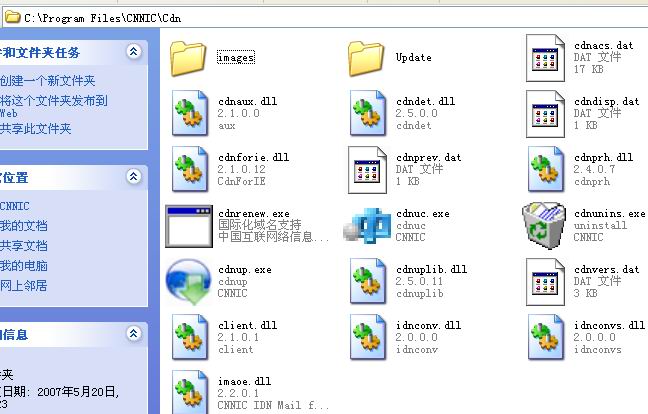
Task: Click the cdnprh.dll file name
Action: 604,157
